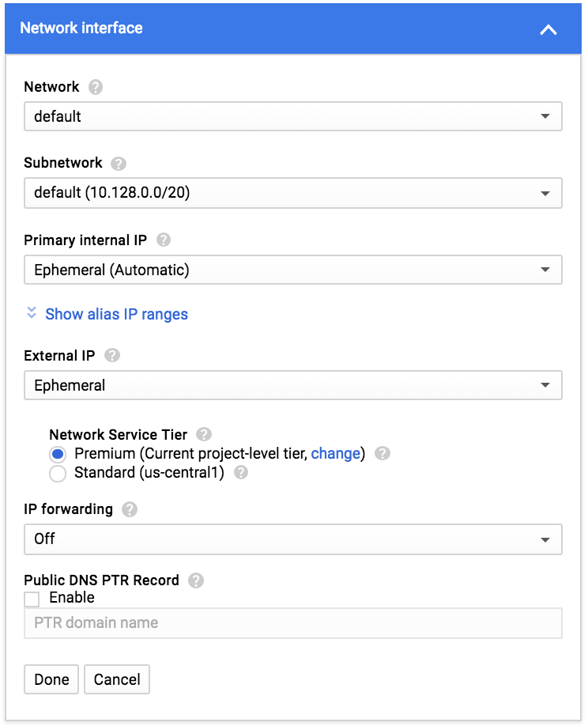Click help icon after Premium tier option
The image size is (588, 726).
pos(383,454)
